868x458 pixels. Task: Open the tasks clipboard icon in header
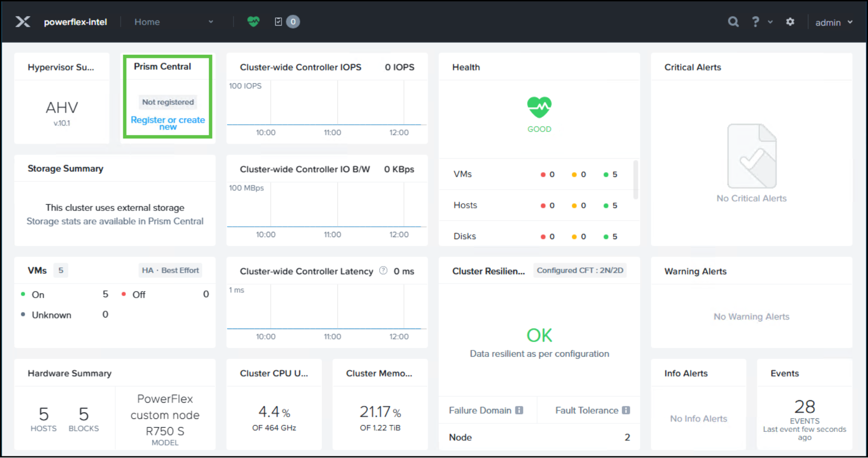pyautogui.click(x=278, y=21)
